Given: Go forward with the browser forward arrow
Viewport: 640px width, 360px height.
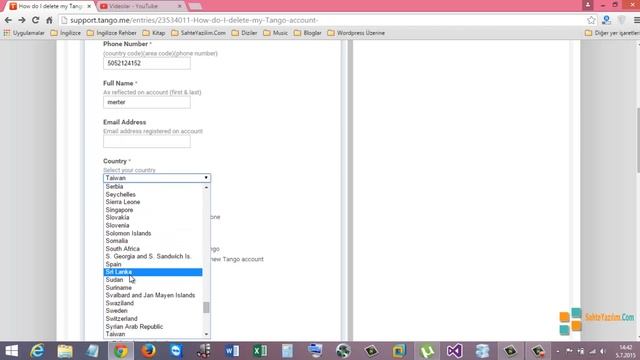Looking at the screenshot, I should 22,20.
